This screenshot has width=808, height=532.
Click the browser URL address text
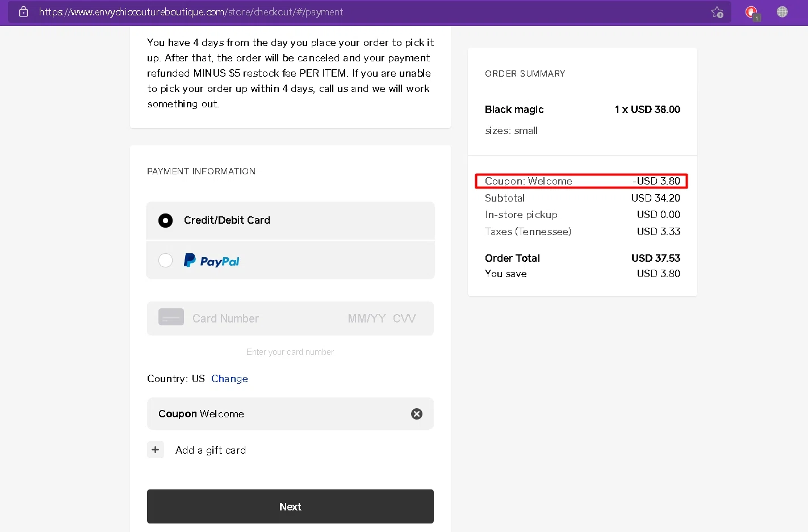click(x=191, y=12)
